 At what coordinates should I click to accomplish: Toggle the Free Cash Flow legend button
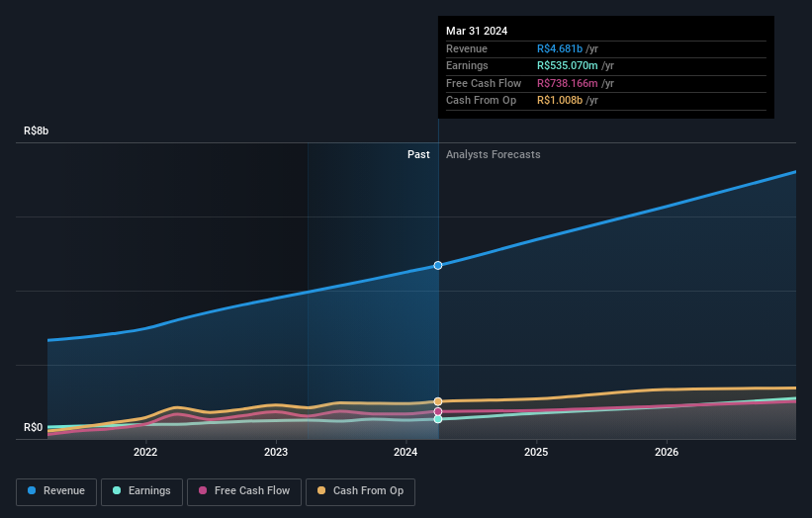tap(244, 491)
